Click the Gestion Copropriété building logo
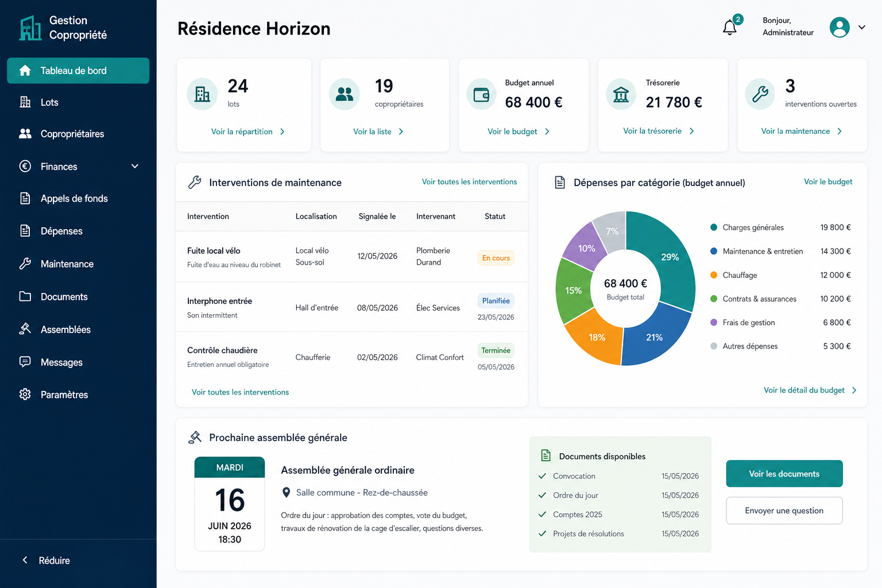 pos(30,28)
